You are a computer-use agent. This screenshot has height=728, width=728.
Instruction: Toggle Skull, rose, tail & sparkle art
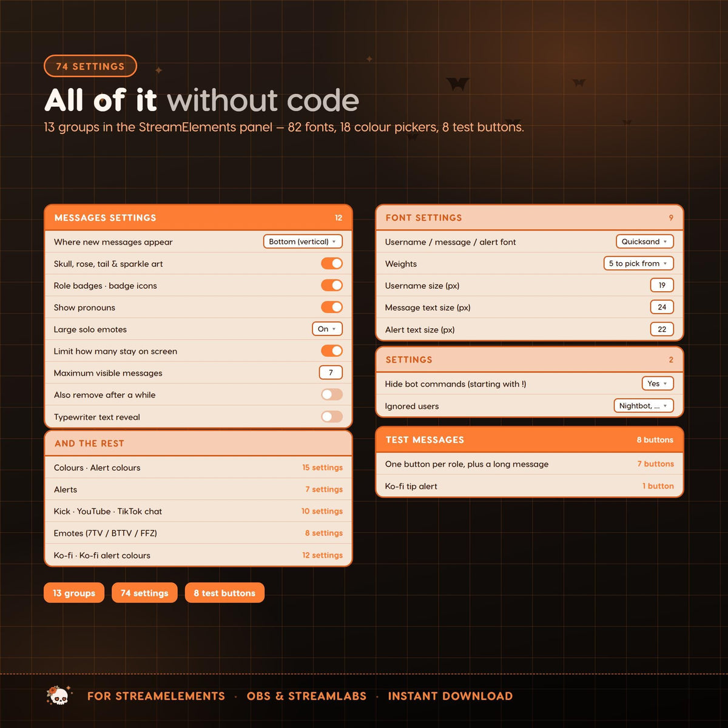click(x=332, y=263)
